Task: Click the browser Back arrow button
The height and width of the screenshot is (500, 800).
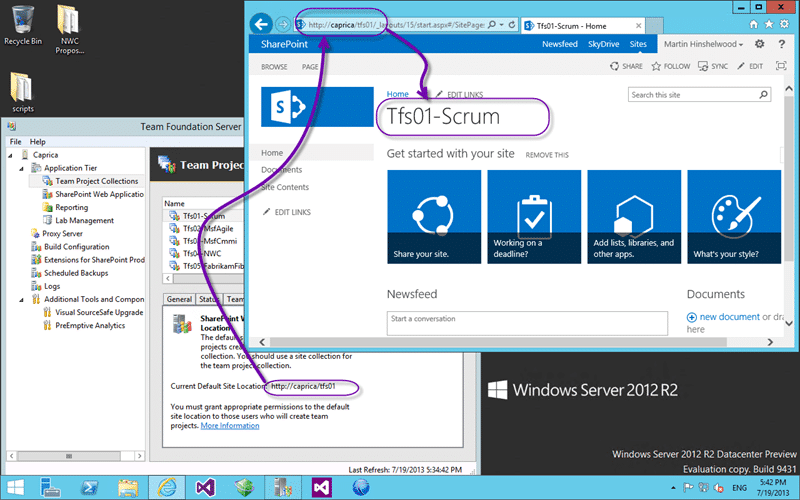Action: (261, 24)
